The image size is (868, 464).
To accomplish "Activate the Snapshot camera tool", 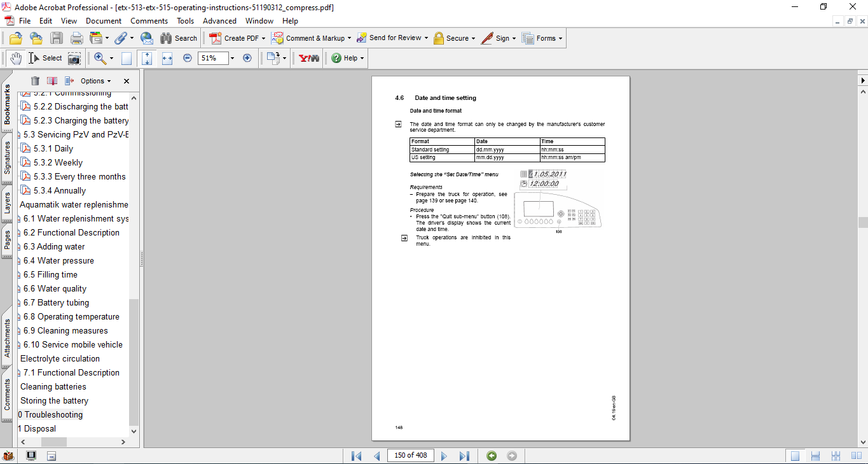I will pos(74,58).
